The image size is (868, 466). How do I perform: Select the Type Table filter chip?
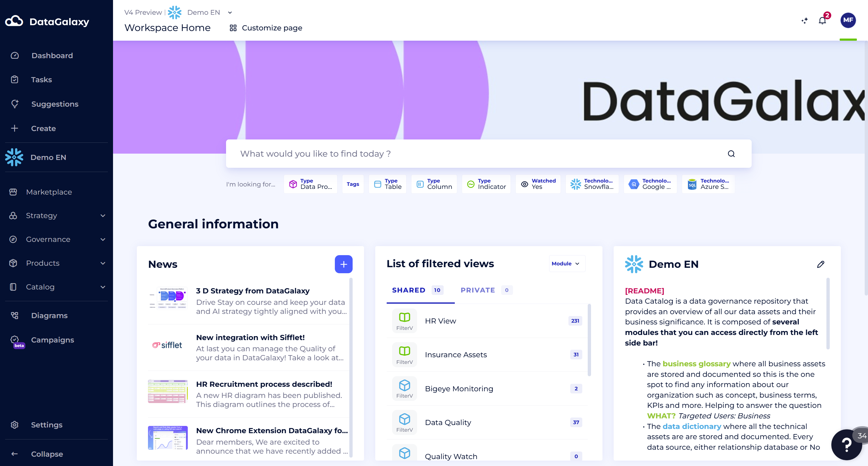(388, 184)
